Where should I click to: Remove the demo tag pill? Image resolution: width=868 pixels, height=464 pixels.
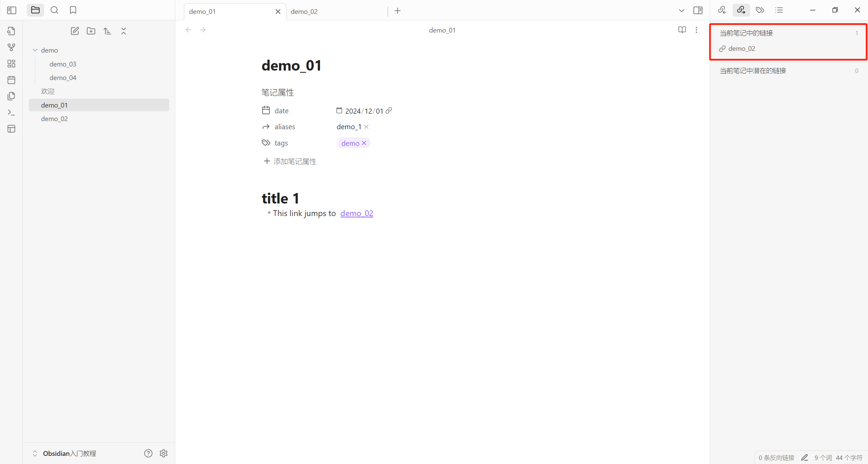tap(364, 143)
